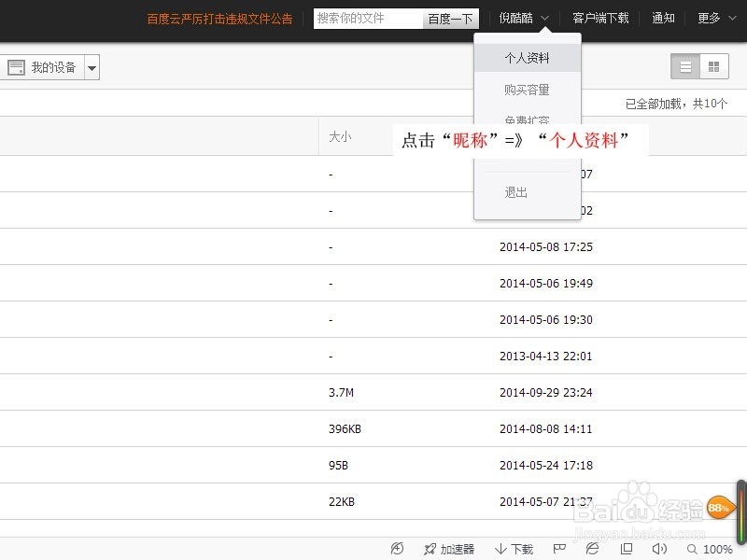747x560 pixels.
Task: Switch to grid thumbnail view
Action: [x=713, y=66]
